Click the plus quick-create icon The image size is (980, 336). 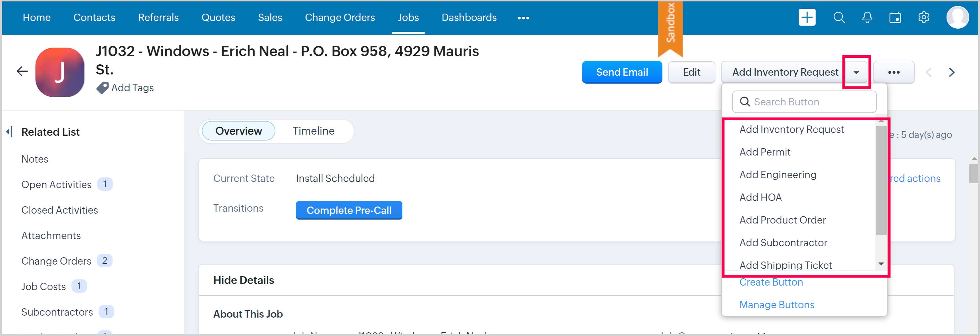[807, 18]
